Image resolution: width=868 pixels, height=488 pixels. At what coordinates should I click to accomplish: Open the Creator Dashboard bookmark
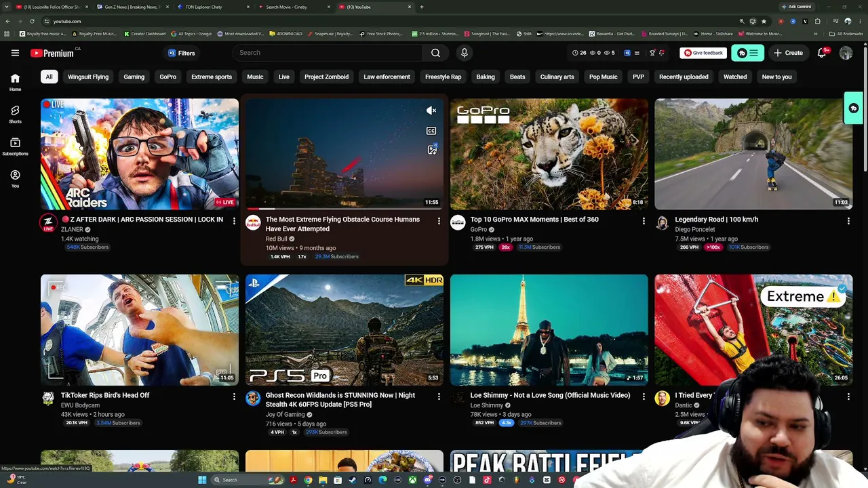coord(144,34)
